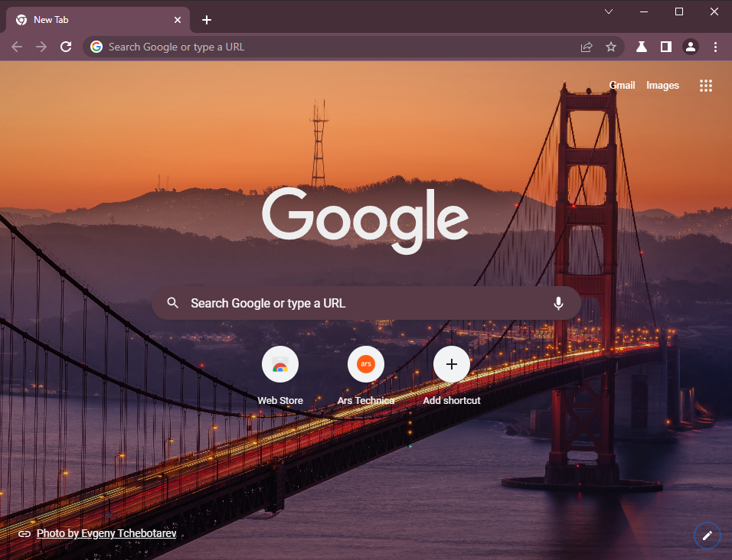Switch to the New Tab tab
This screenshot has height=560, width=732.
pos(92,19)
